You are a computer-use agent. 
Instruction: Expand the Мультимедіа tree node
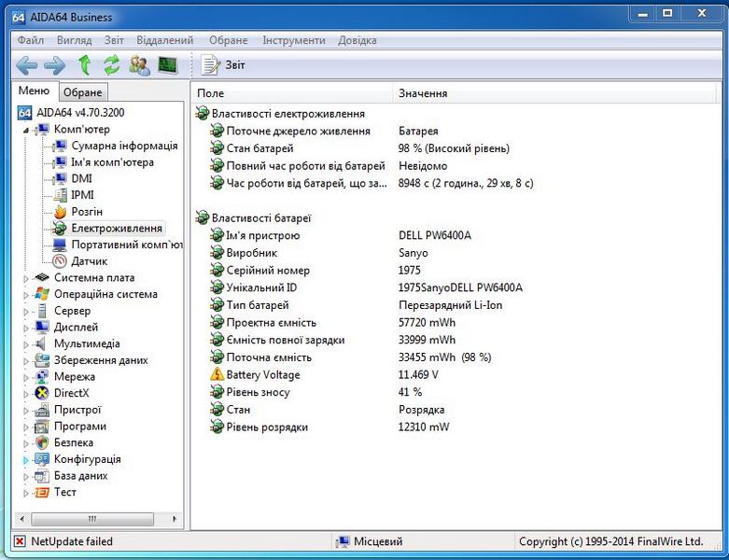tap(26, 343)
